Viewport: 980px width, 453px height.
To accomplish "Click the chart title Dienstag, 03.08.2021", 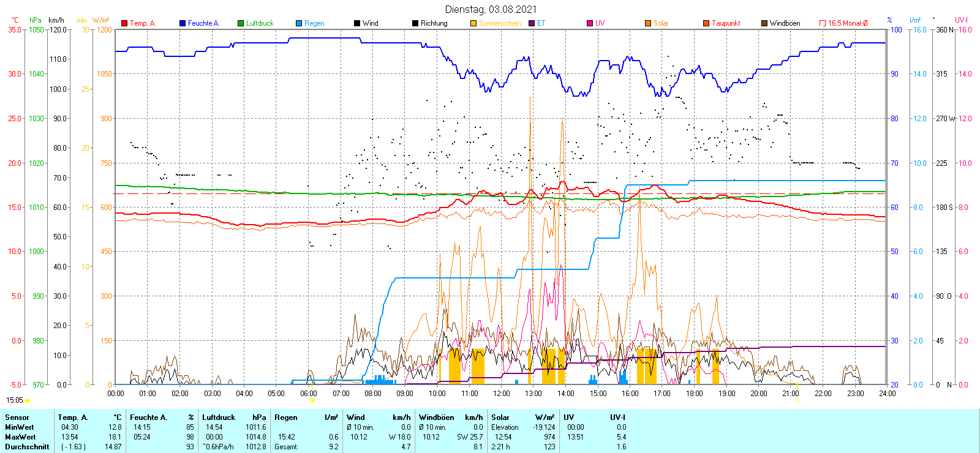I will [x=491, y=9].
